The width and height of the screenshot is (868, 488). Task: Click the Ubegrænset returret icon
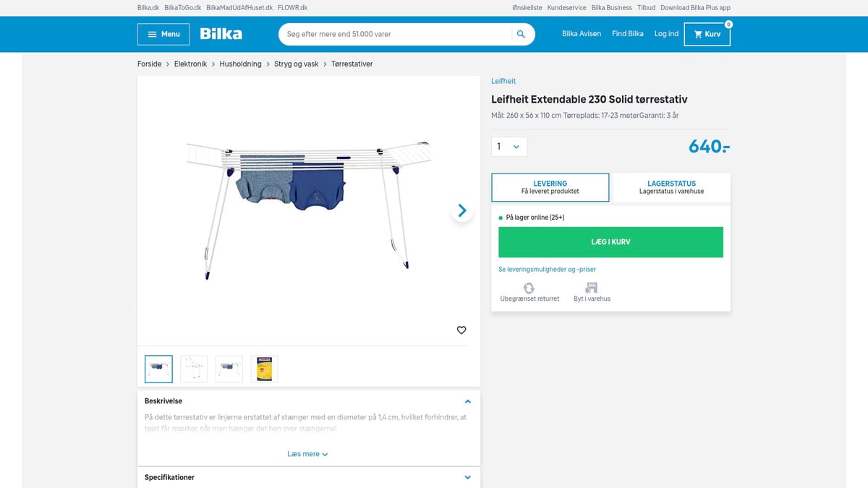click(529, 288)
